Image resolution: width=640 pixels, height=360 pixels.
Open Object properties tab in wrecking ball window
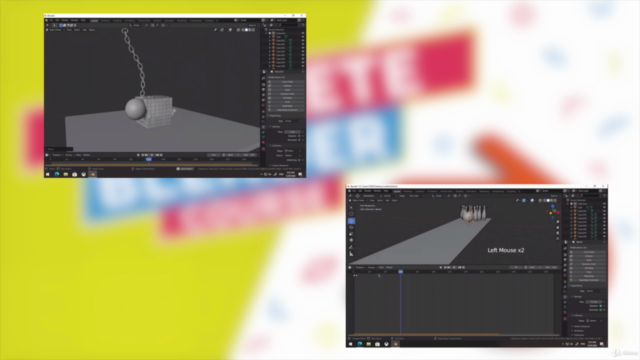(264, 111)
